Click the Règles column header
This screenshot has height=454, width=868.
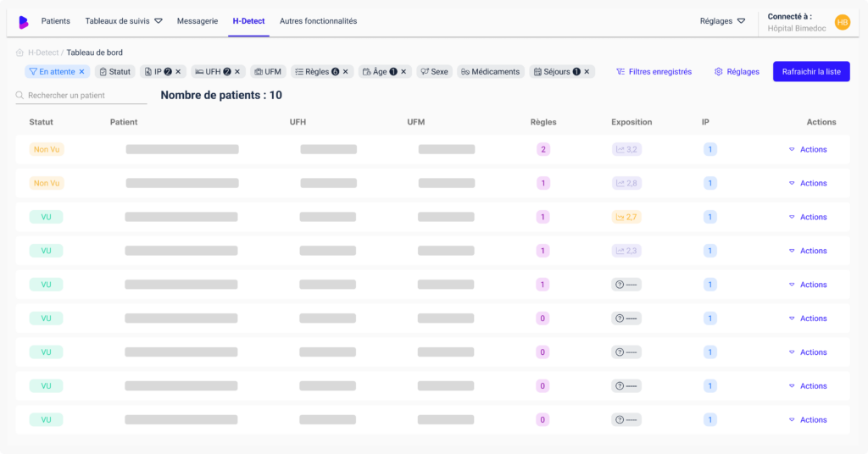tap(543, 122)
